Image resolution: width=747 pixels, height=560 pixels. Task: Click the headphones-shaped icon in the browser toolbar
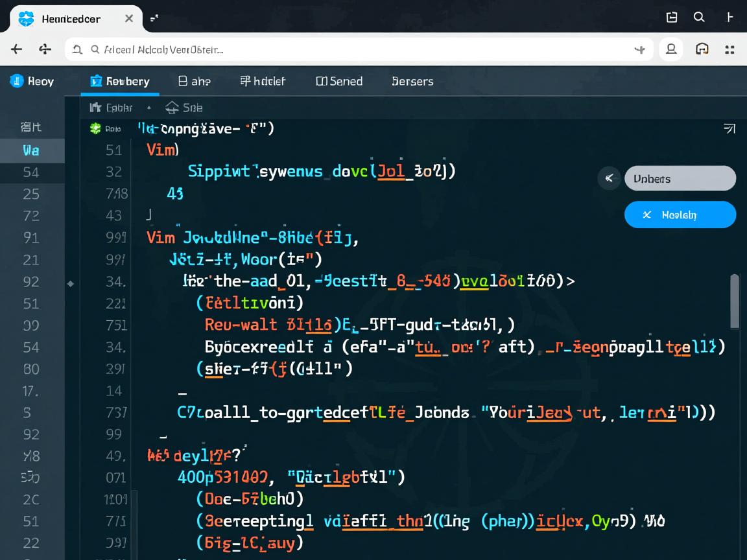pyautogui.click(x=702, y=49)
